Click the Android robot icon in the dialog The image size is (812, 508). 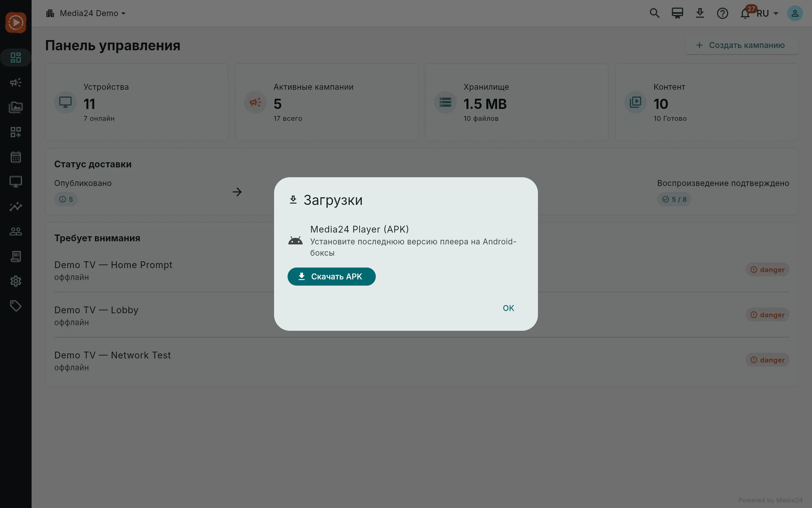point(295,240)
